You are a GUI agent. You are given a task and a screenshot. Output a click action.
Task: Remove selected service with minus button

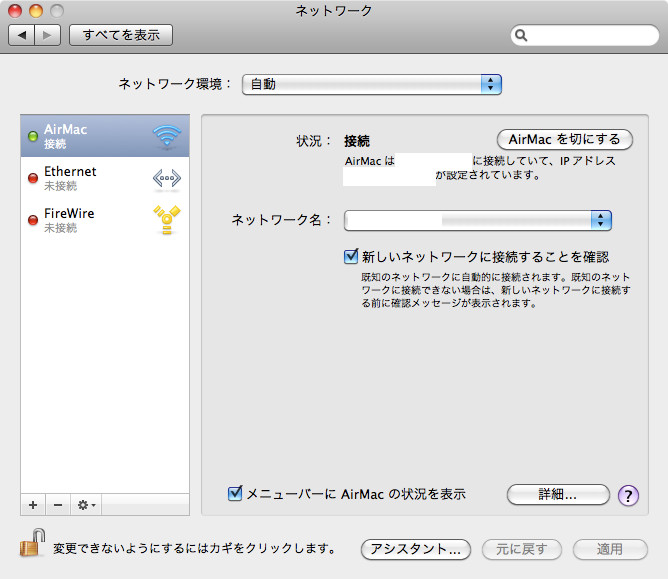[x=57, y=505]
